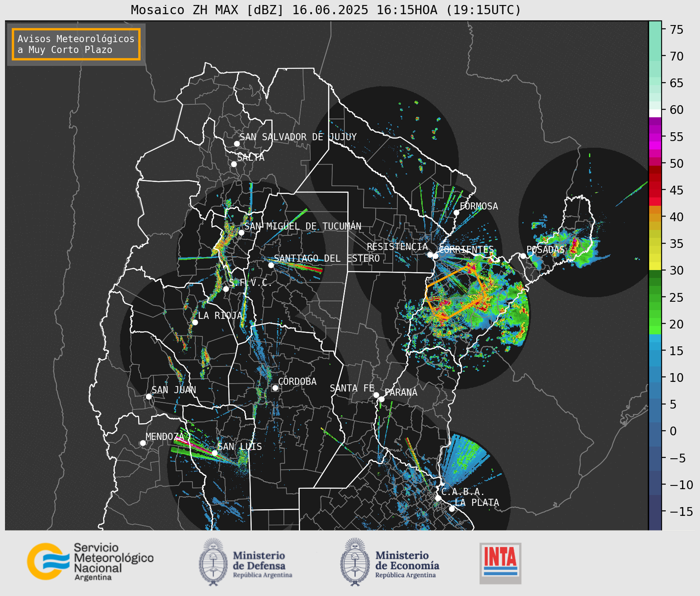Select the Córdoba city marker
700x596 pixels.
pyautogui.click(x=275, y=388)
